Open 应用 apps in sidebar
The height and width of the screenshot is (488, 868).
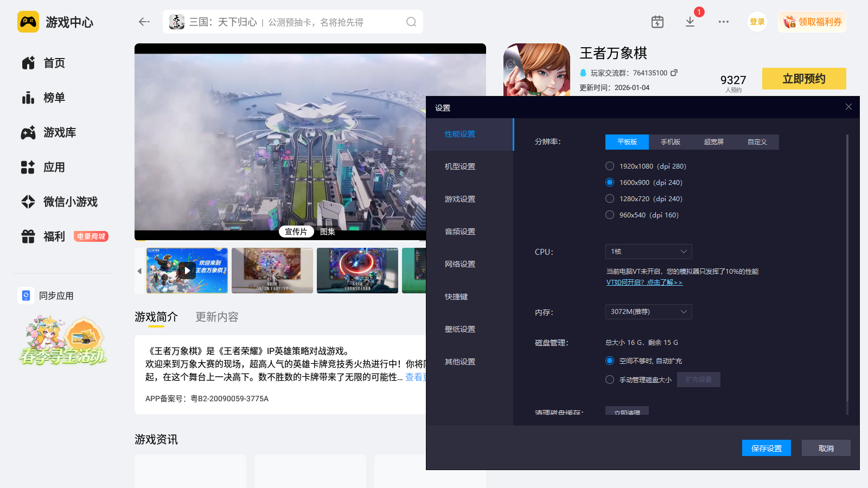(43, 167)
